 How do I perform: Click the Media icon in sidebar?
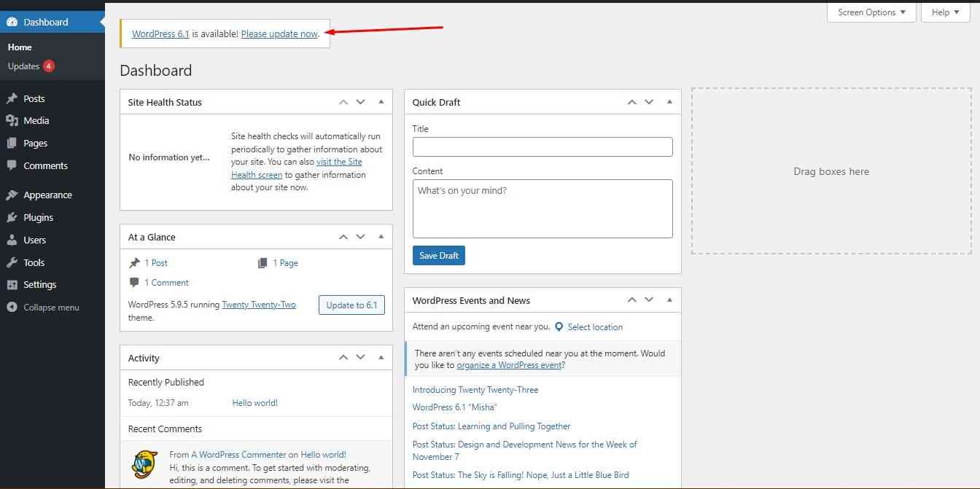click(12, 120)
